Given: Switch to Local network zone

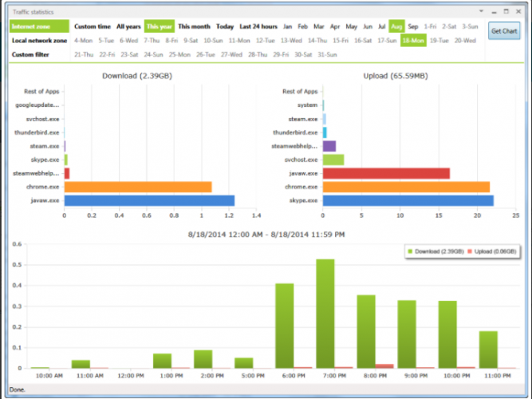Looking at the screenshot, I should click(x=39, y=41).
